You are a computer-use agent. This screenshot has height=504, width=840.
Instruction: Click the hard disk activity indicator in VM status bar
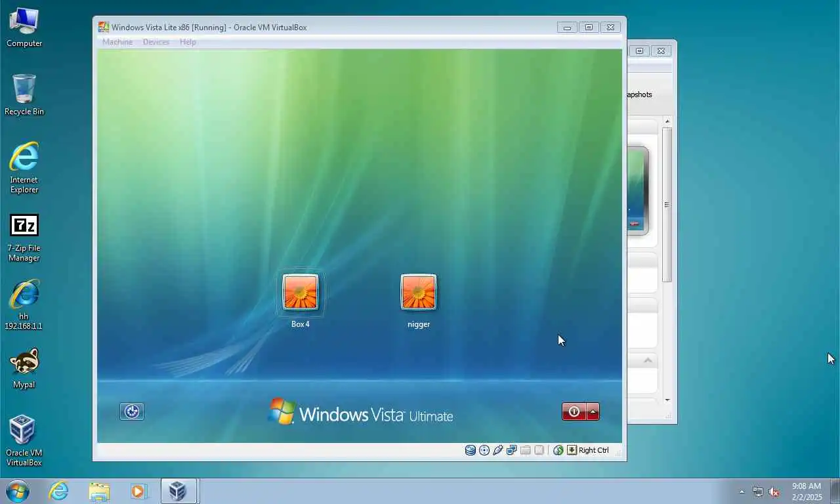(x=471, y=450)
